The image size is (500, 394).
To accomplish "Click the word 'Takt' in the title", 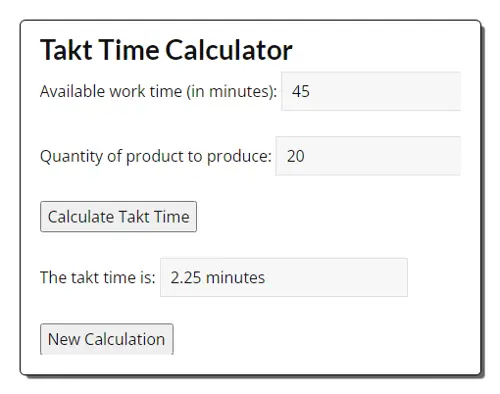I will coord(66,50).
